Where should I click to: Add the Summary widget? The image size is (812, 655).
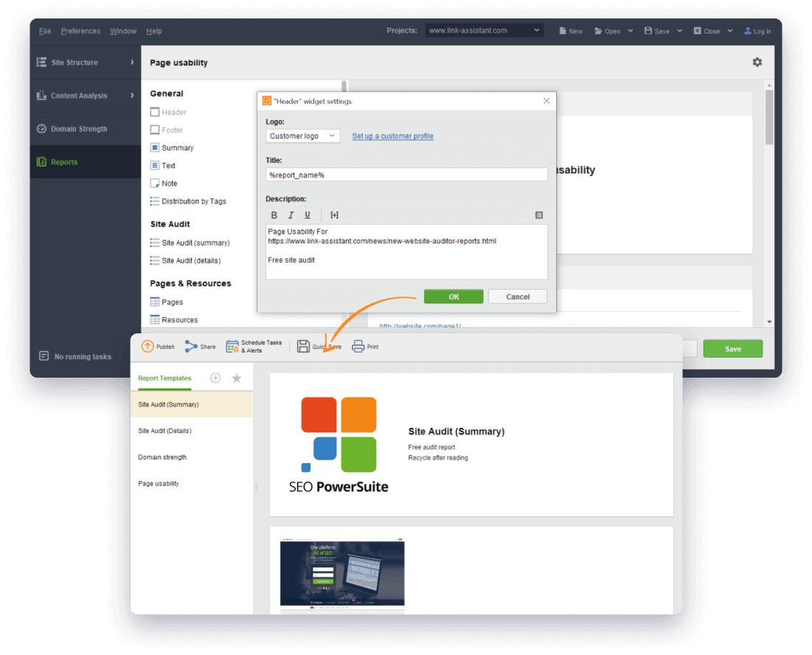pos(172,148)
